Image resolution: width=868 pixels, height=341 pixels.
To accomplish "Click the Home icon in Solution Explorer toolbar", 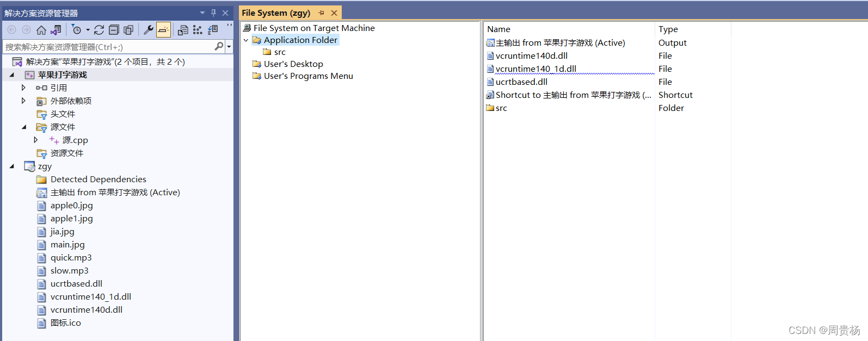I will pyautogui.click(x=41, y=30).
